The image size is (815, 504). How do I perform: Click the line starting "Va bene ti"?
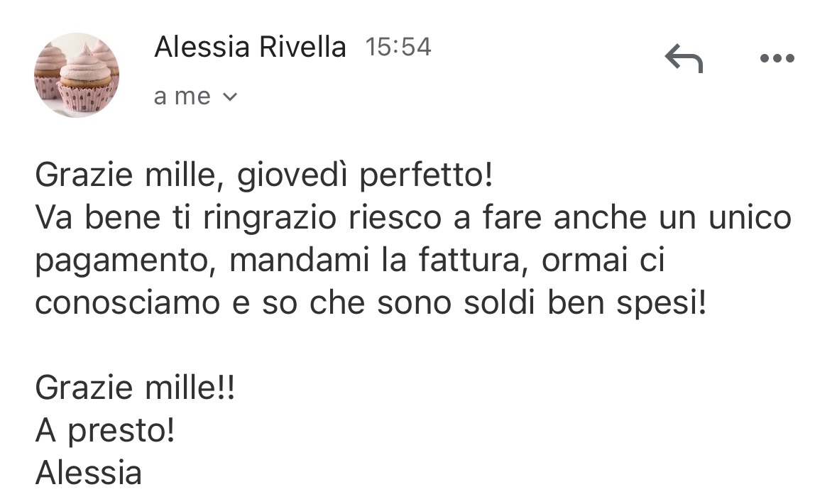tap(413, 217)
